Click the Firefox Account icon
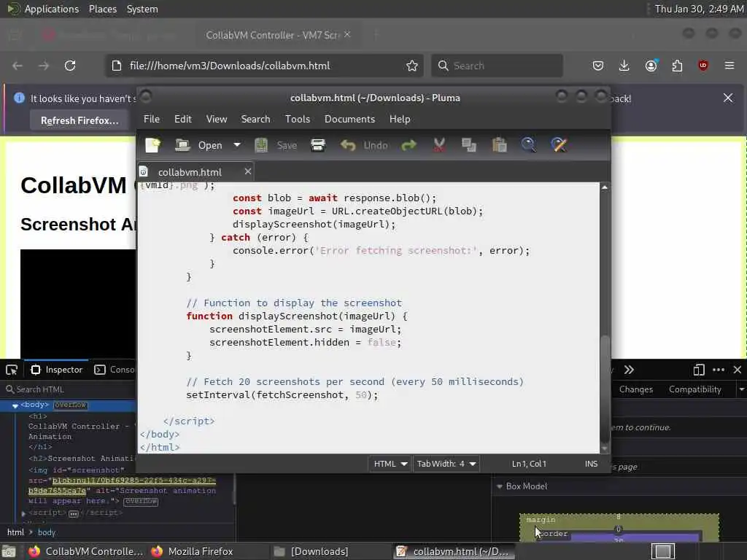747x560 pixels. (x=651, y=66)
